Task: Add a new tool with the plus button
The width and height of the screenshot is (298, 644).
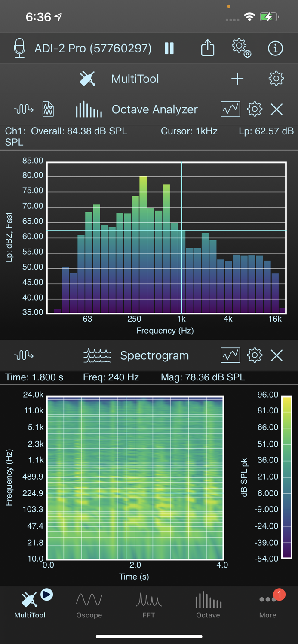Action: tap(237, 79)
